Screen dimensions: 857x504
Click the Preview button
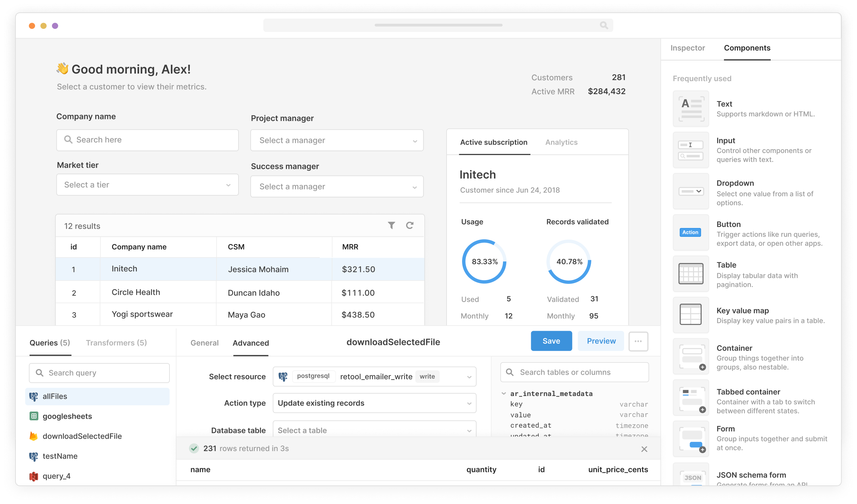[x=601, y=341]
